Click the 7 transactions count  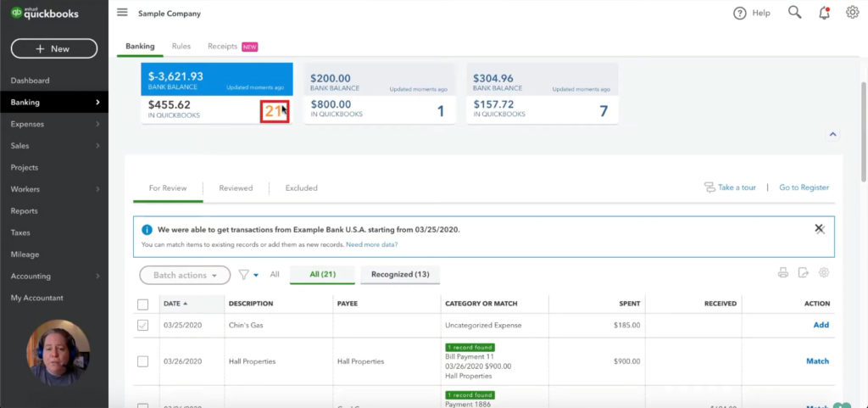click(x=604, y=111)
